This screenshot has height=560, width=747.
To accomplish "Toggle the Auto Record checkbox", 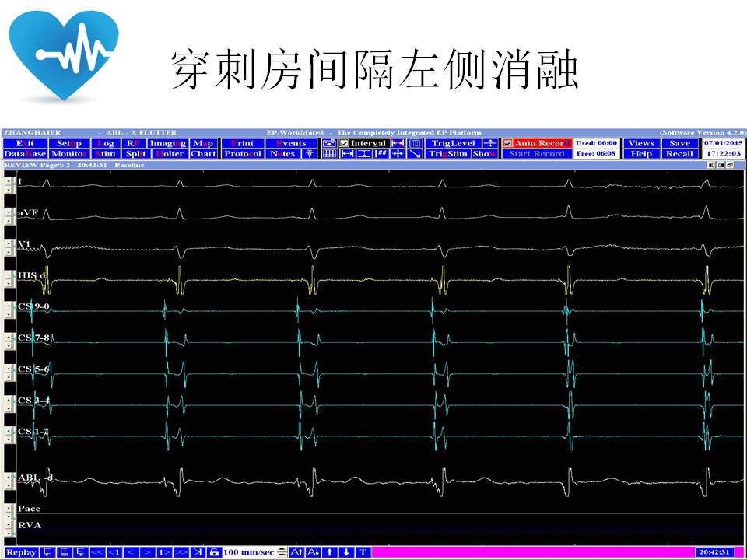I will 508,144.
